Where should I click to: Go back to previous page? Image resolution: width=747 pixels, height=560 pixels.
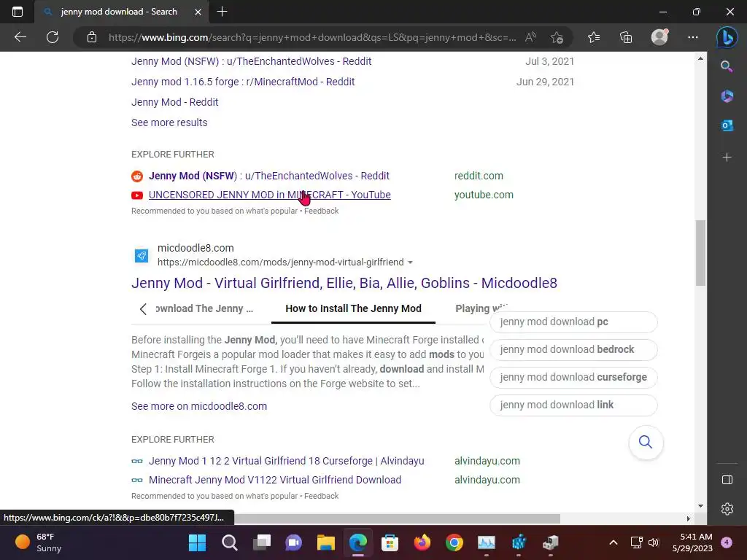click(x=20, y=37)
